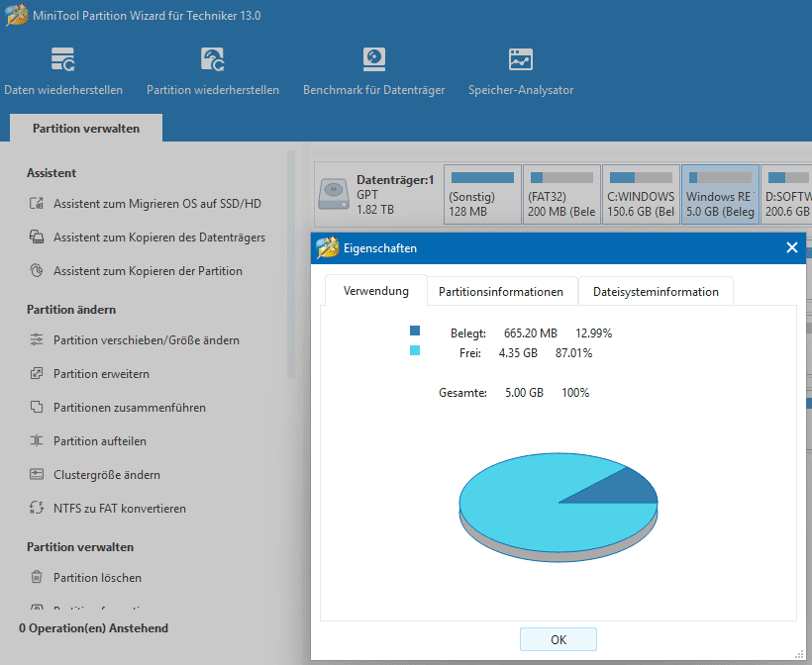Click the Gesamte value 5.00 GB
Viewport: 812px width, 665px height.
tap(524, 393)
